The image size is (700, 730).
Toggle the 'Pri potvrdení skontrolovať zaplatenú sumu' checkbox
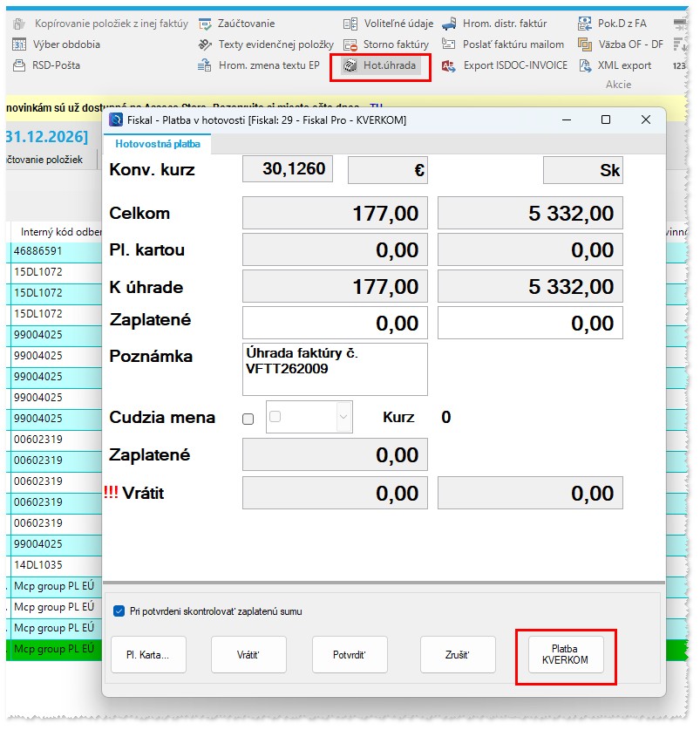tap(119, 611)
